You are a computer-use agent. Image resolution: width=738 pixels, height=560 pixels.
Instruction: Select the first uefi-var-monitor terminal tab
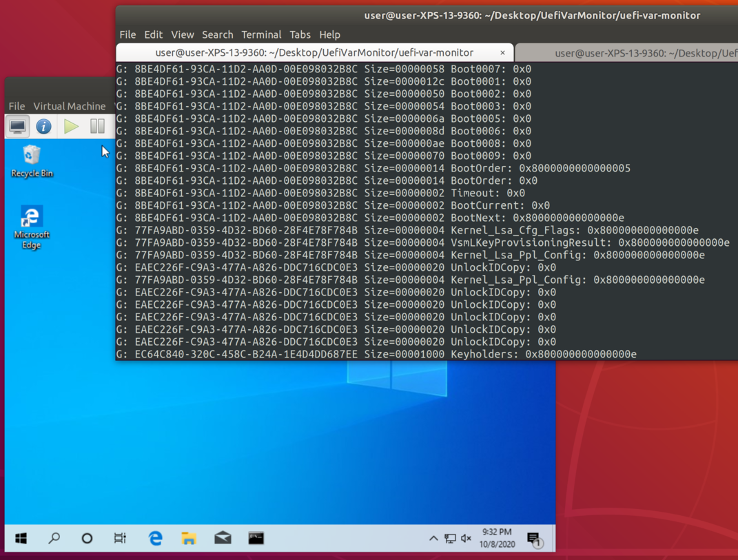tap(314, 53)
